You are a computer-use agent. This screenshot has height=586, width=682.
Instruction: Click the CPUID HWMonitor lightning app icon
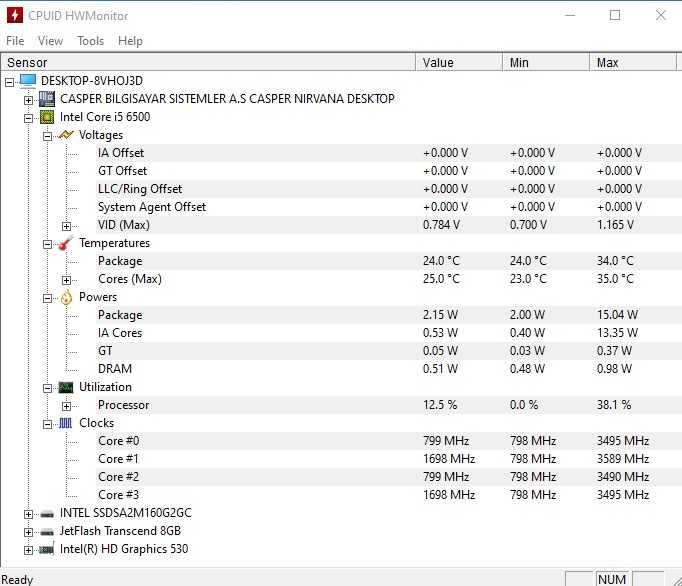[x=15, y=15]
